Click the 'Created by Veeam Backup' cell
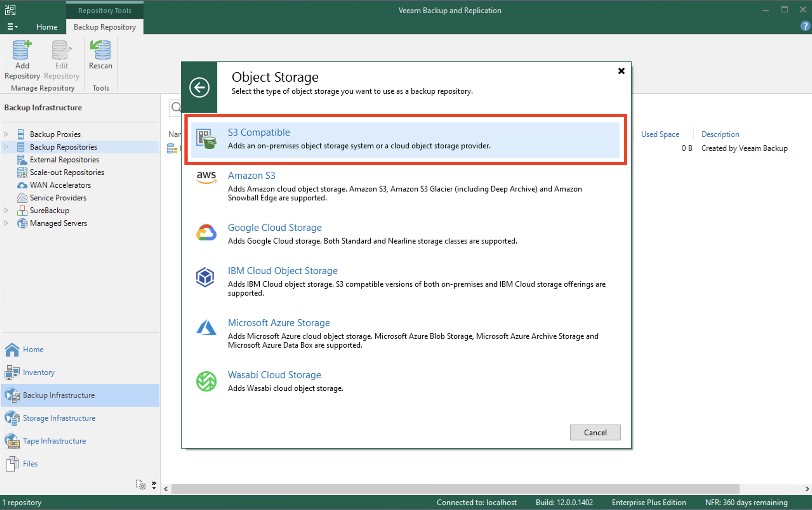The width and height of the screenshot is (812, 510). point(744,148)
